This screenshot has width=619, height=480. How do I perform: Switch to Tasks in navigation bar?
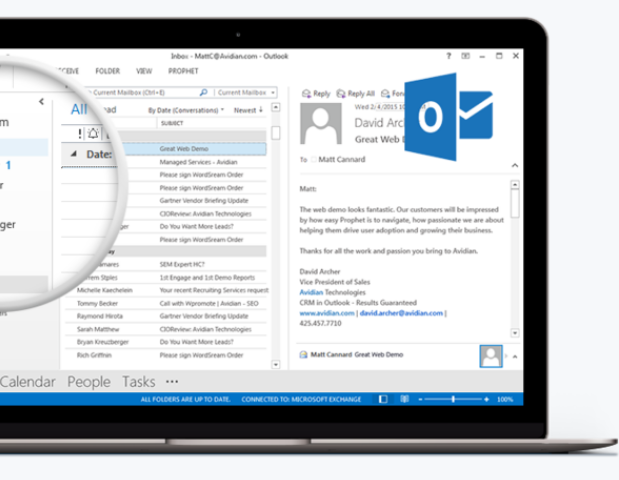(x=139, y=382)
